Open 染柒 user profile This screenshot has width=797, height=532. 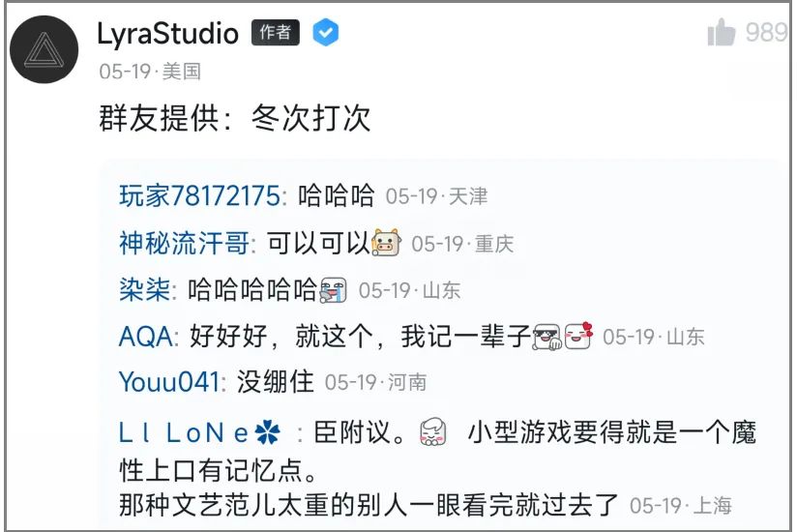[144, 290]
